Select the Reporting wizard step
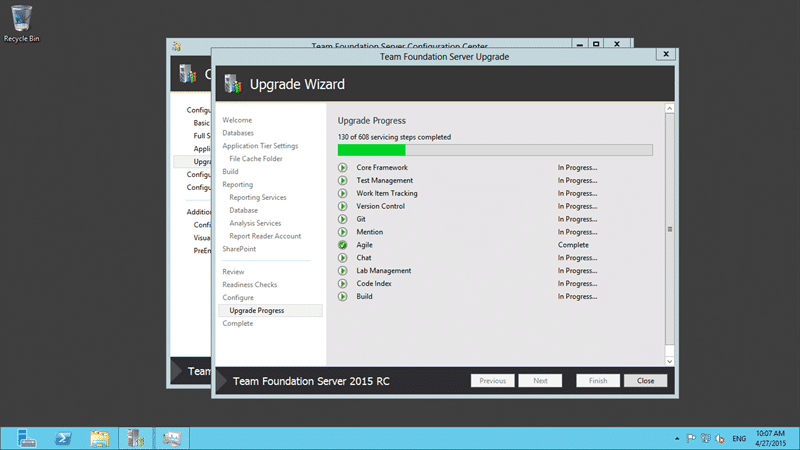 point(237,184)
